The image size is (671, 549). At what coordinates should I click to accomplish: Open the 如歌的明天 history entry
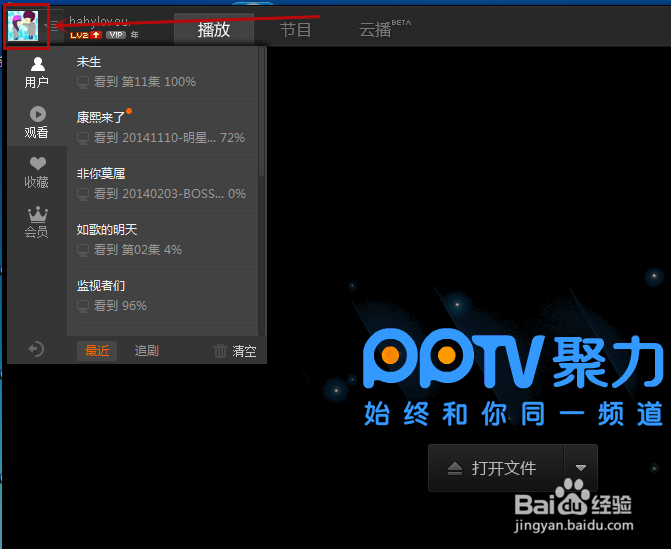pyautogui.click(x=166, y=242)
